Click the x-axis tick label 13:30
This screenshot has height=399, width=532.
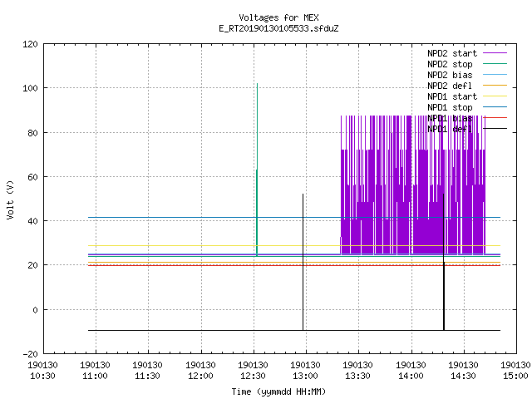click(x=358, y=376)
